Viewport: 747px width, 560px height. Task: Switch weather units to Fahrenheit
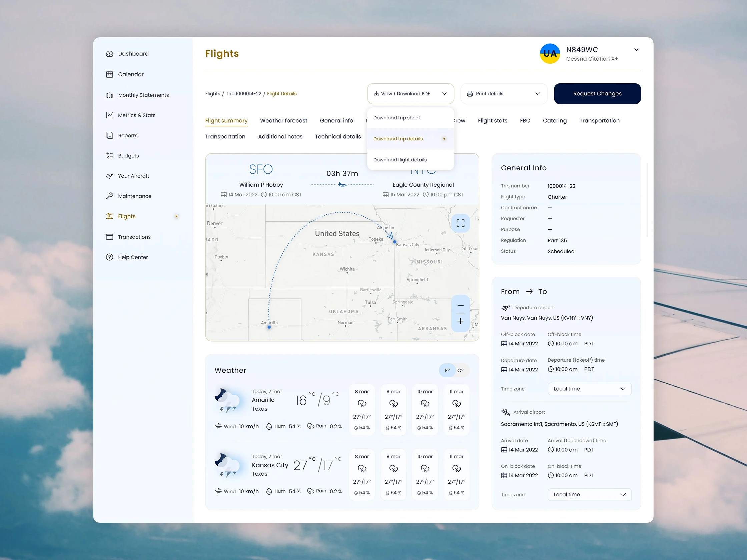click(x=447, y=370)
